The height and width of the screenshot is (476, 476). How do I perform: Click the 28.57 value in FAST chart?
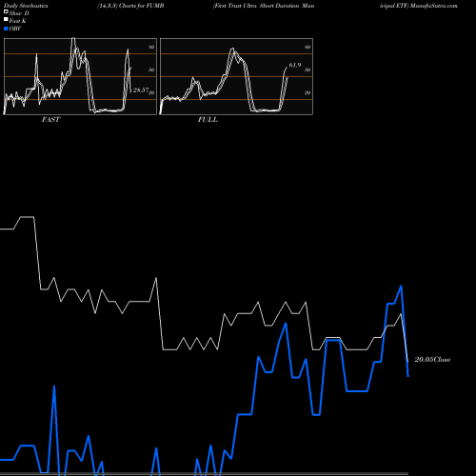(141, 90)
